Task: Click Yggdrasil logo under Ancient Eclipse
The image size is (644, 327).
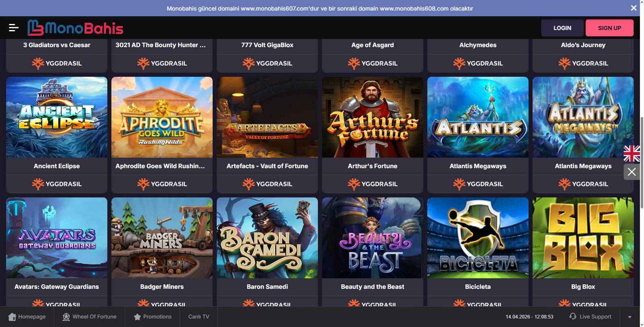Action: pyautogui.click(x=57, y=184)
